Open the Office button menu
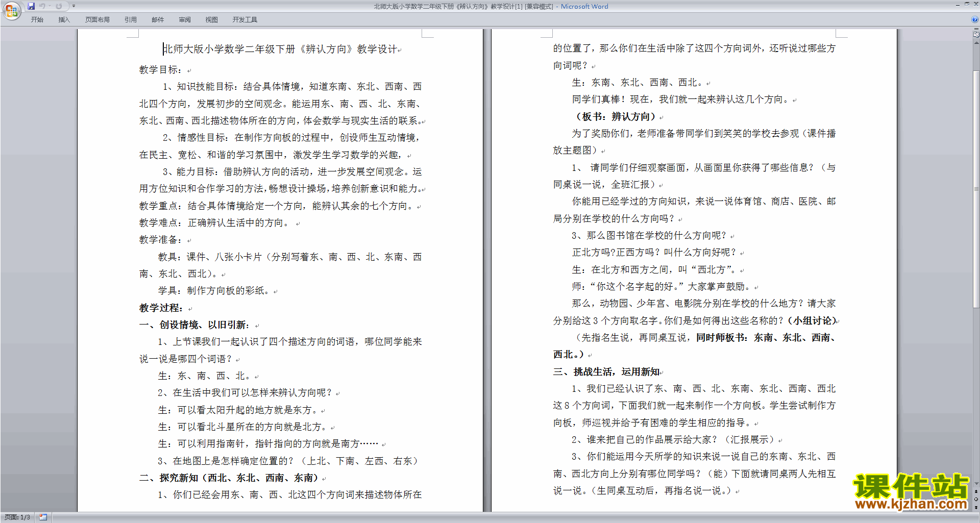Screen dimensions: 980x523 click(x=11, y=11)
